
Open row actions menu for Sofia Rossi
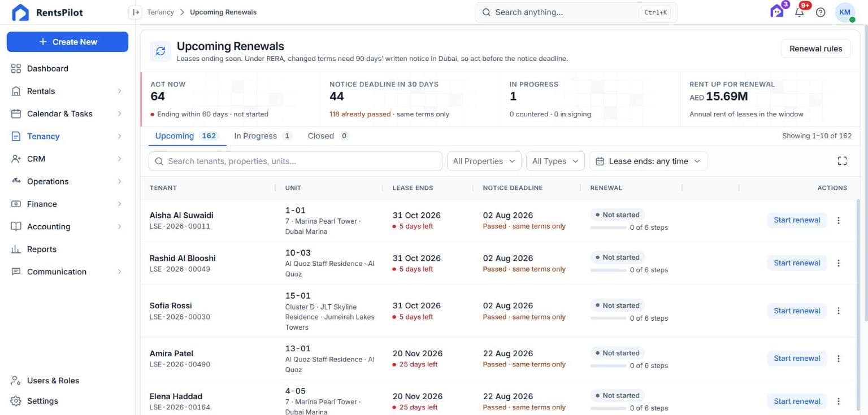(839, 311)
